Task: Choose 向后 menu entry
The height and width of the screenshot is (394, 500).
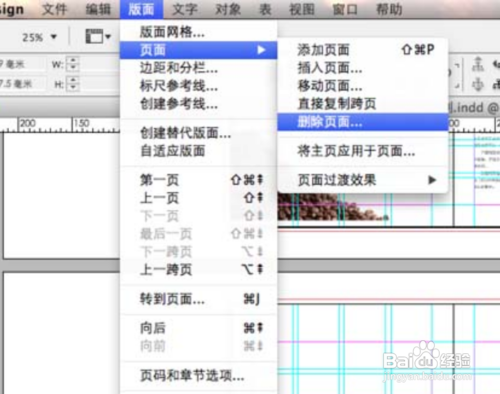Action: tap(199, 328)
